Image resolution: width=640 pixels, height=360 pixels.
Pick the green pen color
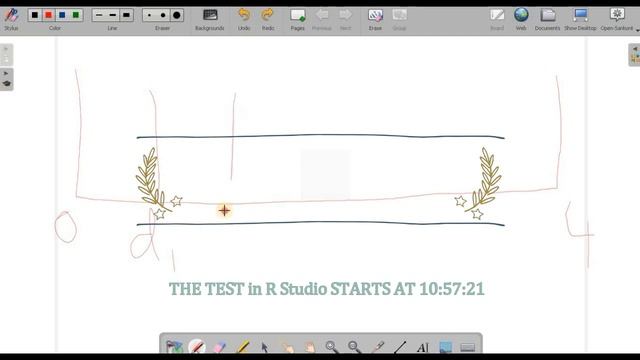[x=76, y=16]
